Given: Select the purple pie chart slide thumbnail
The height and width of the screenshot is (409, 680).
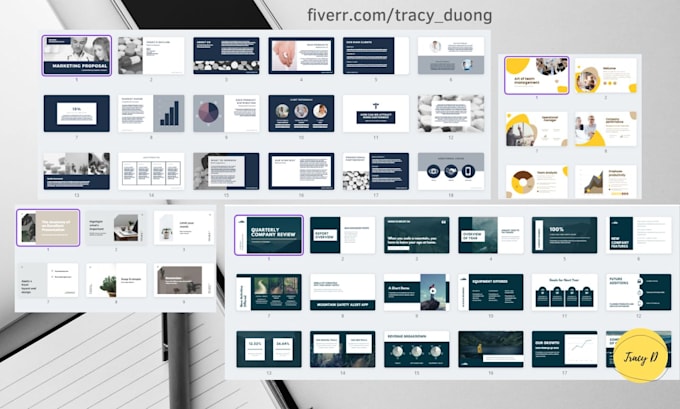Looking at the screenshot, I should [226, 113].
